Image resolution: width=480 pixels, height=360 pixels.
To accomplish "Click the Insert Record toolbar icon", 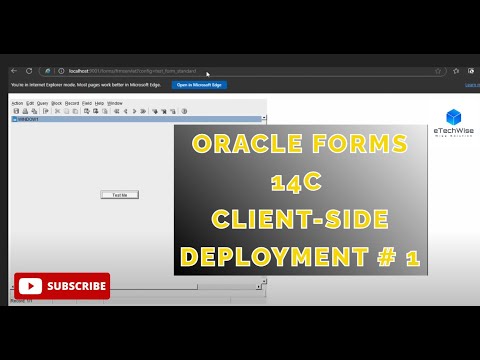I will pyautogui.click(x=155, y=111).
